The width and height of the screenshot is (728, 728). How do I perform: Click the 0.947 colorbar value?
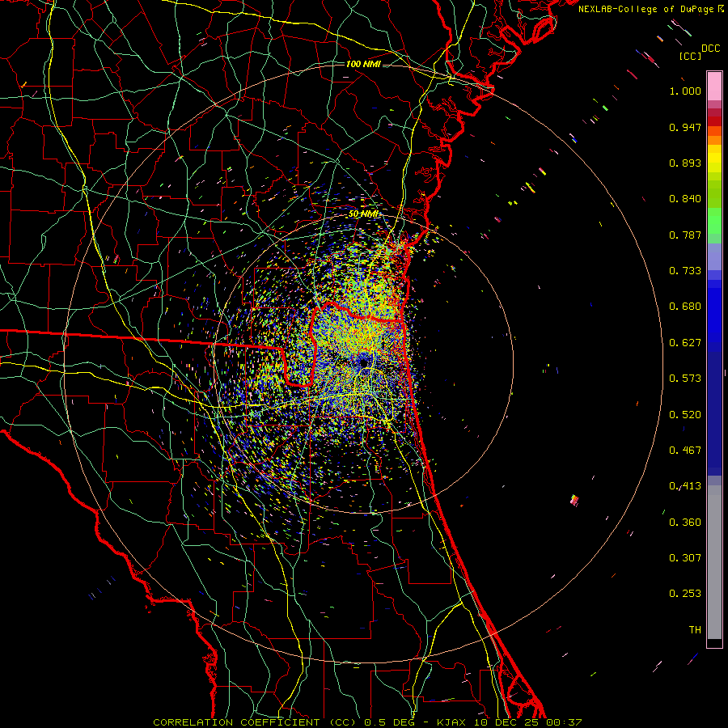click(685, 127)
